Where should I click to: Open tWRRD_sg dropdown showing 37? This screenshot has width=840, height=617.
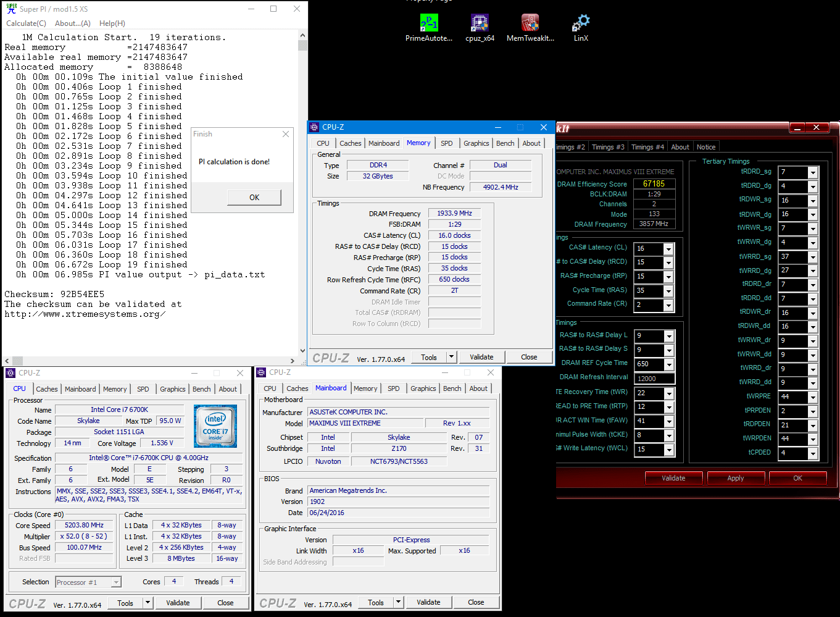813,257
